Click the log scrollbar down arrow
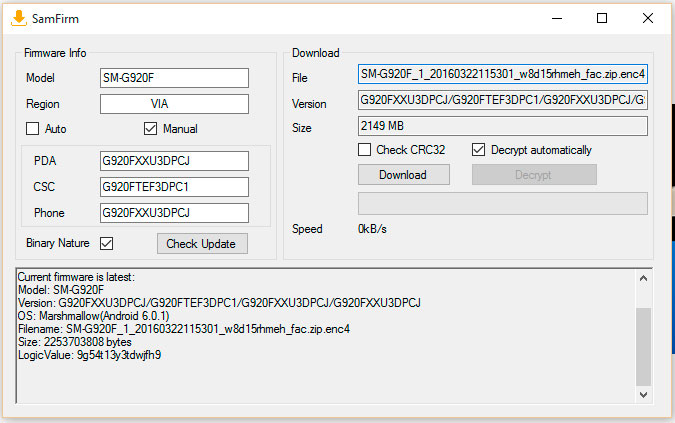 click(644, 395)
